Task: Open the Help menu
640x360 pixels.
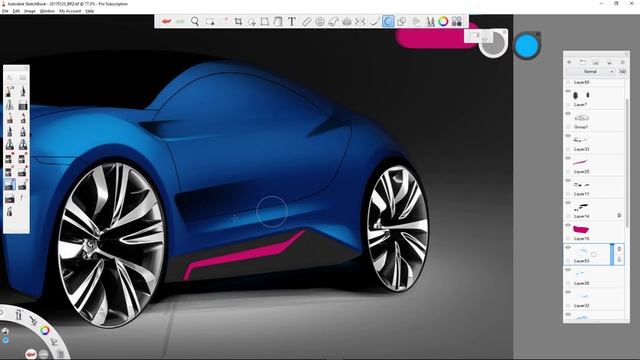Action: point(90,11)
